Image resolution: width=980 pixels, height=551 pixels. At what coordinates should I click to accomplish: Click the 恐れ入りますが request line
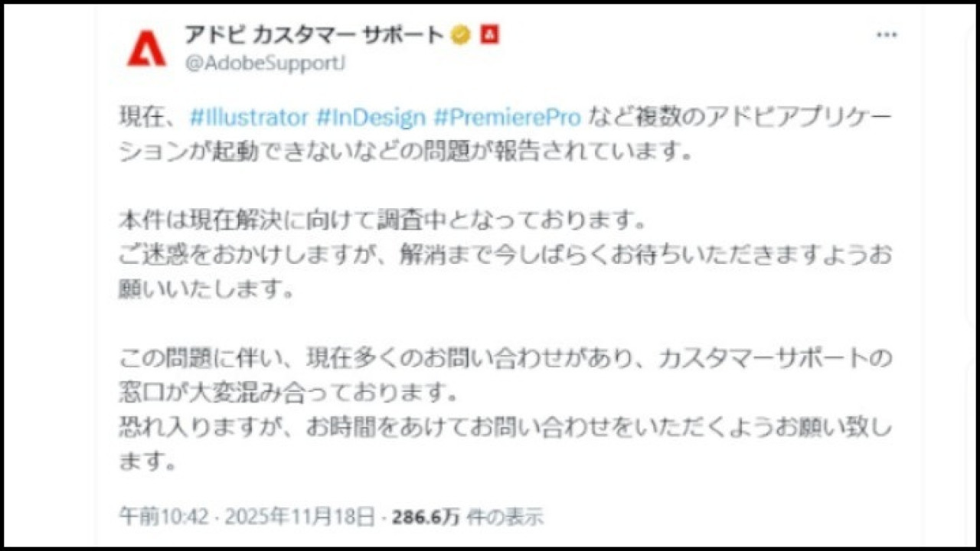pos(506,426)
